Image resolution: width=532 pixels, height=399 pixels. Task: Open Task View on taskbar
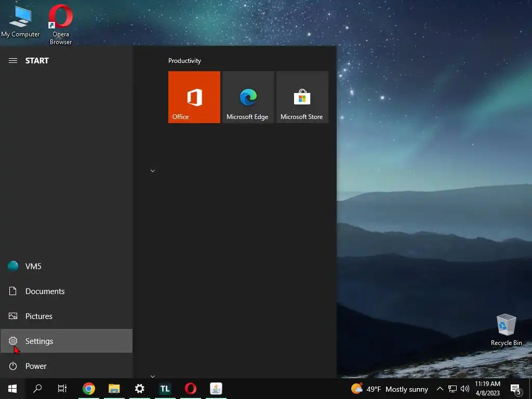click(x=62, y=389)
